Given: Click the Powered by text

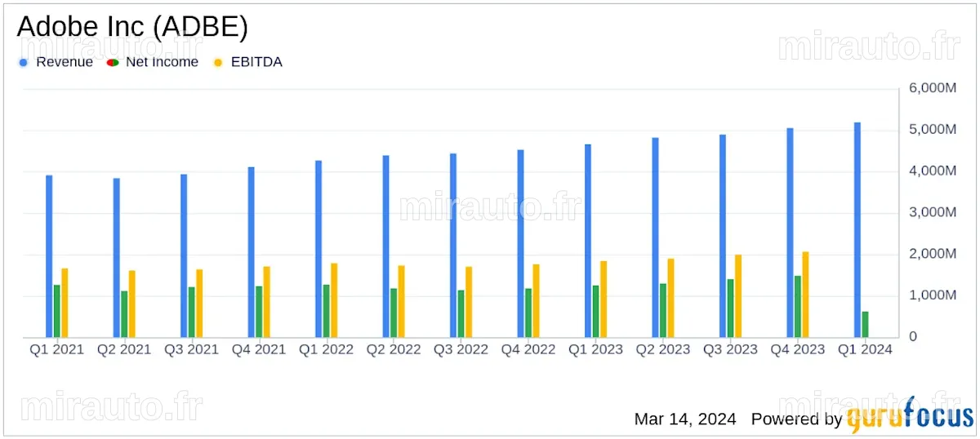Looking at the screenshot, I should (x=796, y=419).
